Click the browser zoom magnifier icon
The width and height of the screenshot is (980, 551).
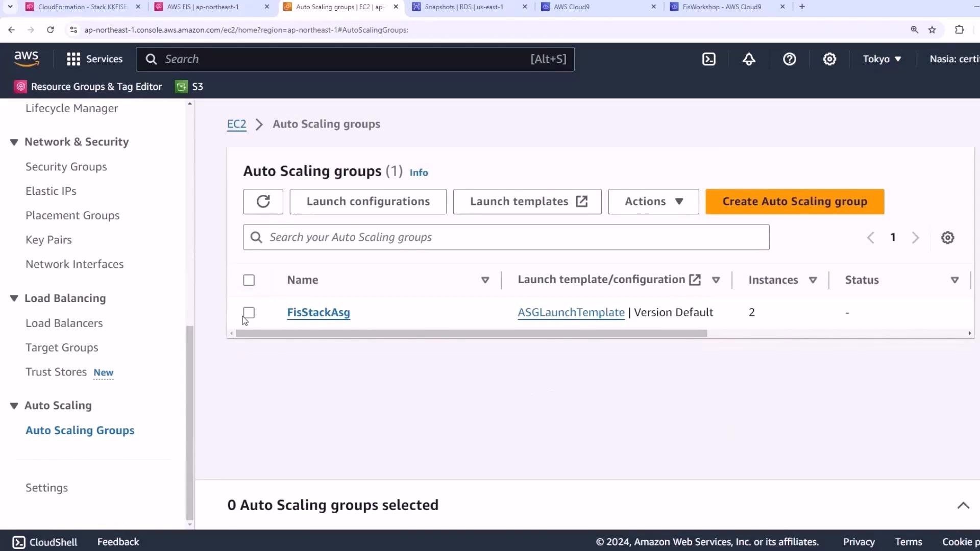915,30
